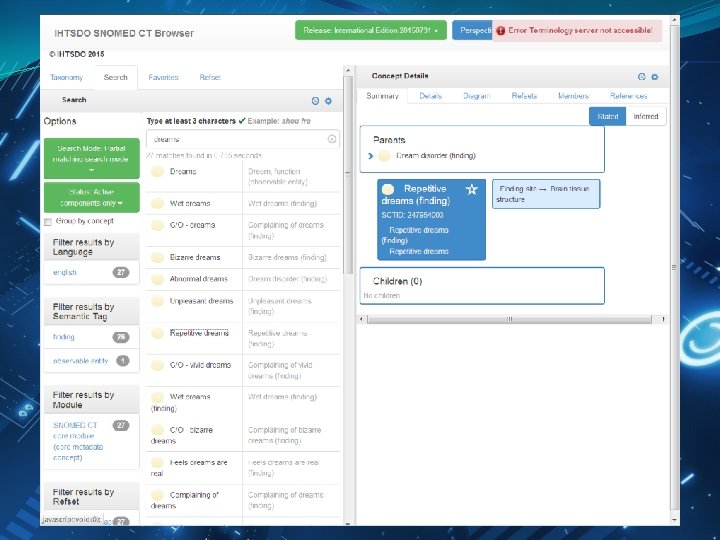This screenshot has width=720, height=540.
Task: Open the Refset tab
Action: point(210,78)
